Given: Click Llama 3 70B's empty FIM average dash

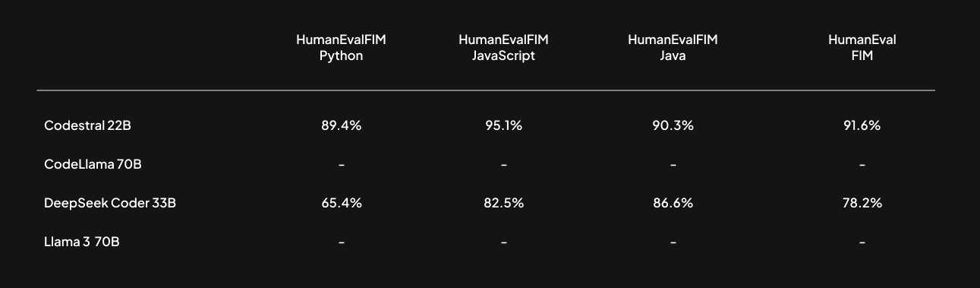Looking at the screenshot, I should (862, 242).
